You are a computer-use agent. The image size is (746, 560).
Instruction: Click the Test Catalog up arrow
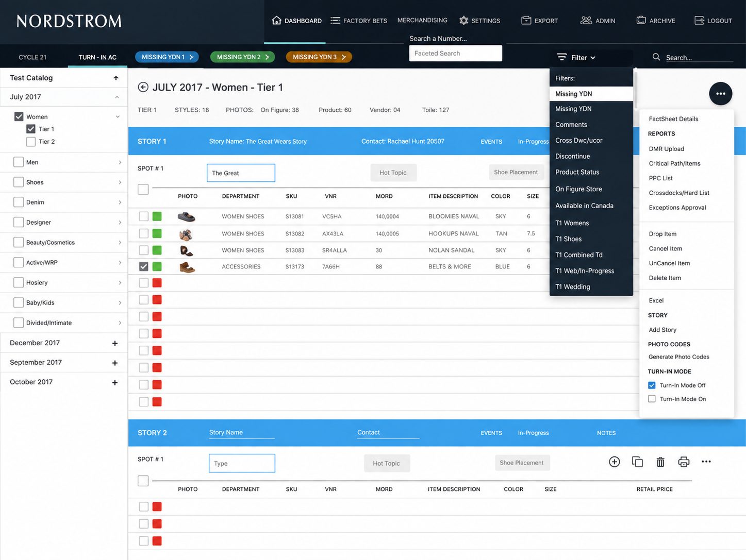coord(116,78)
